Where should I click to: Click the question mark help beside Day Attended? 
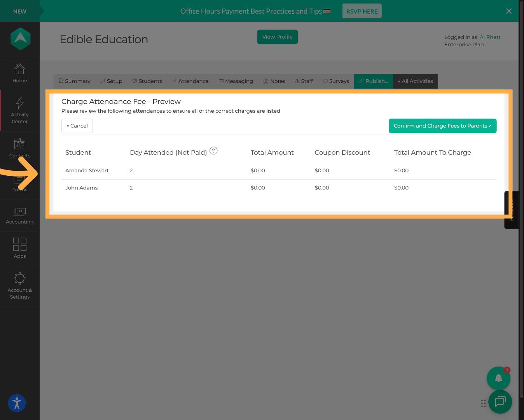(213, 150)
